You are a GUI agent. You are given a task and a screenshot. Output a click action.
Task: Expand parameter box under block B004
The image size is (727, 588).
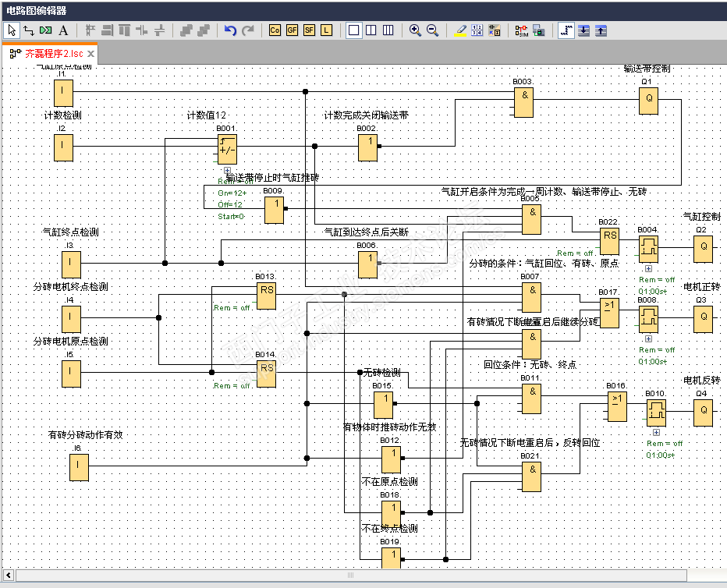point(648,269)
